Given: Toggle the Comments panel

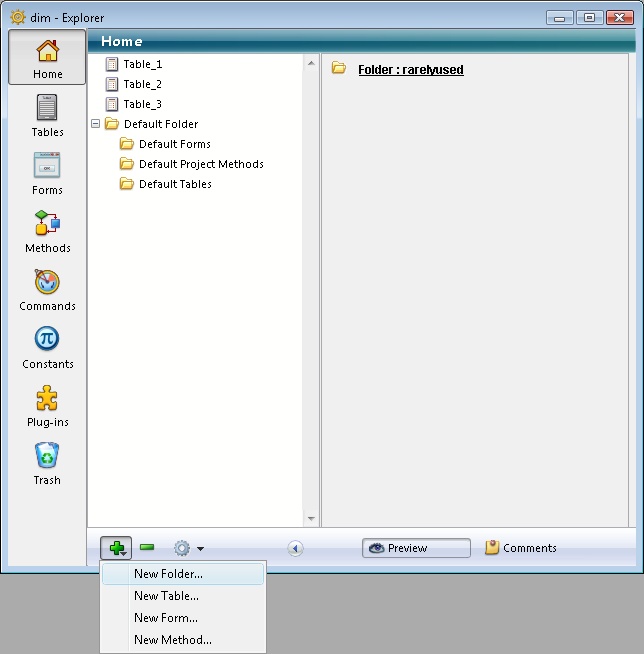Looking at the screenshot, I should [521, 548].
